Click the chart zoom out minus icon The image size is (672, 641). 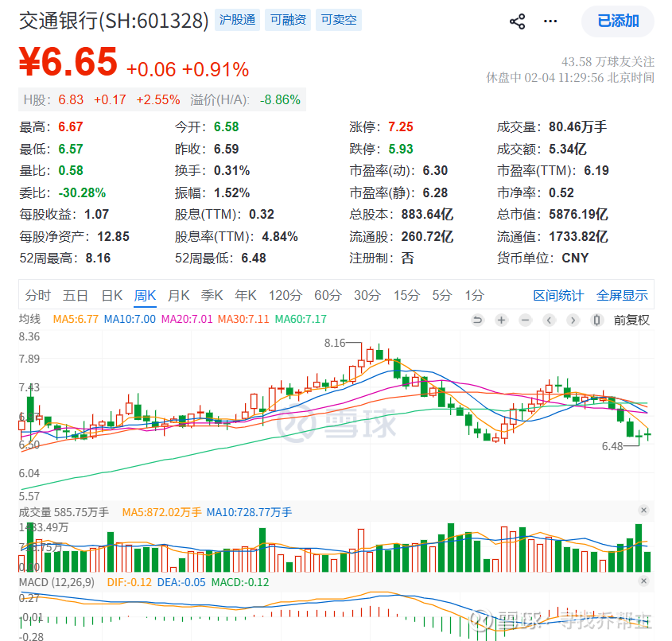[x=526, y=320]
